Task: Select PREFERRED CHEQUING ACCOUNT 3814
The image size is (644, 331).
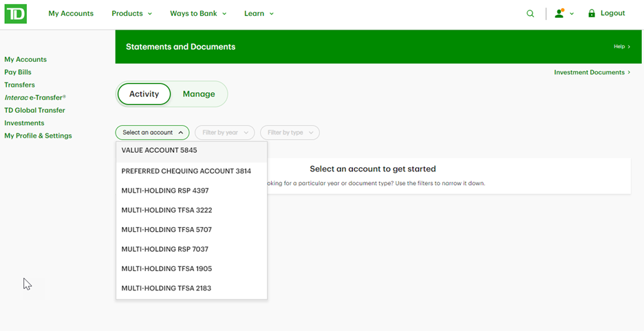Action: coord(191,171)
